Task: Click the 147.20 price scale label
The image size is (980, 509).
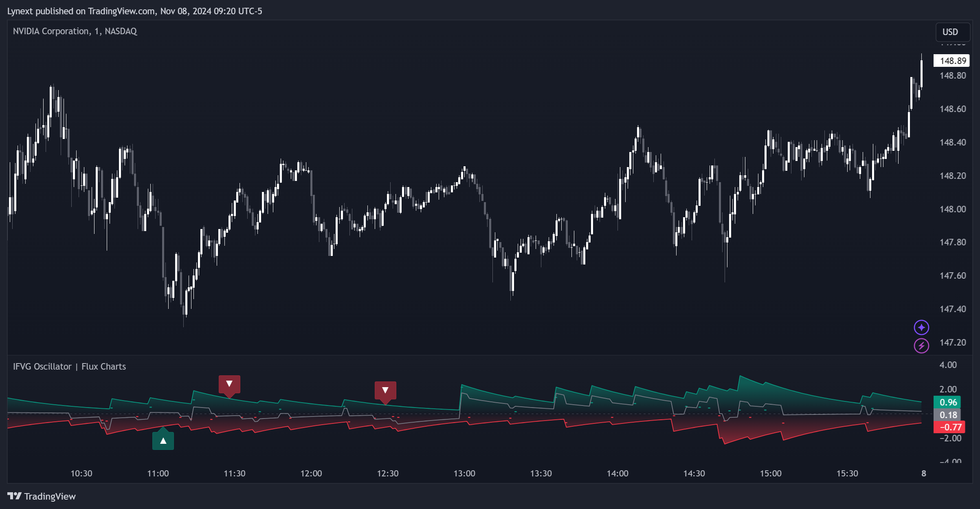Action: (x=952, y=342)
